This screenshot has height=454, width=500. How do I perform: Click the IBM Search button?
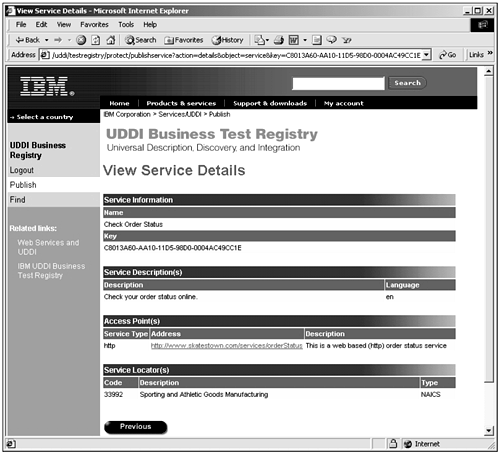click(407, 83)
